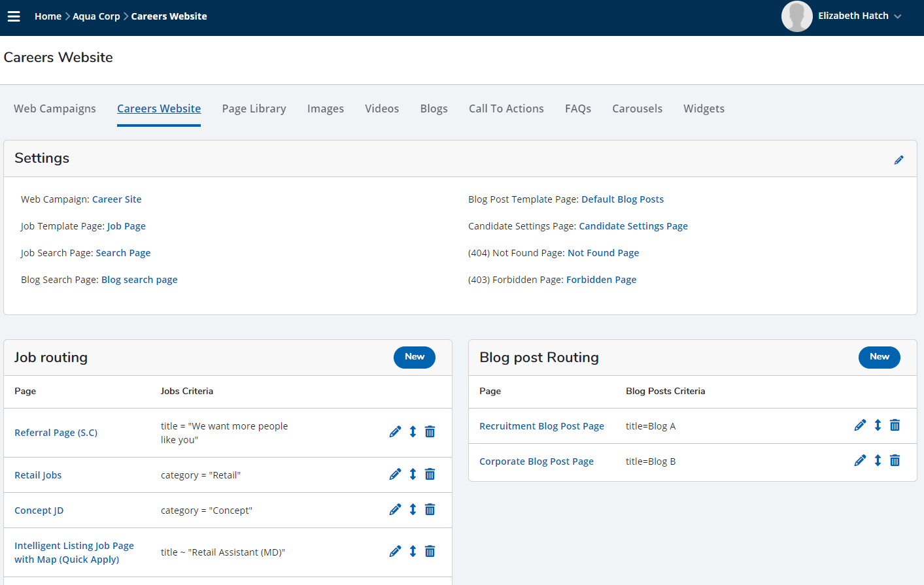Edit the Settings section
Viewport: 924px width, 585px height.
click(x=899, y=159)
